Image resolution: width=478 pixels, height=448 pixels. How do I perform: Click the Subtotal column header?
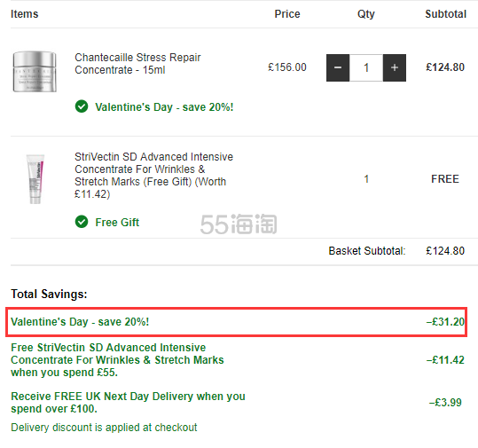coord(446,14)
